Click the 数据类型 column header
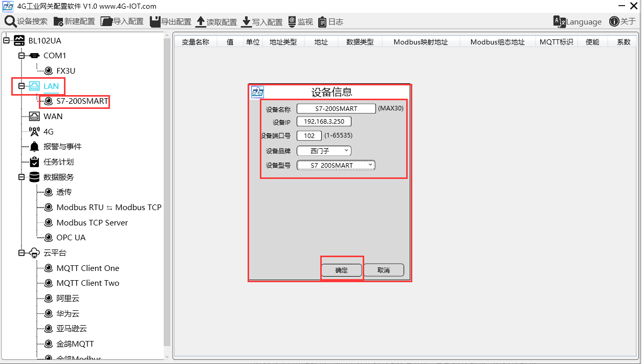Image resolution: width=642 pixels, height=364 pixels. tap(360, 42)
